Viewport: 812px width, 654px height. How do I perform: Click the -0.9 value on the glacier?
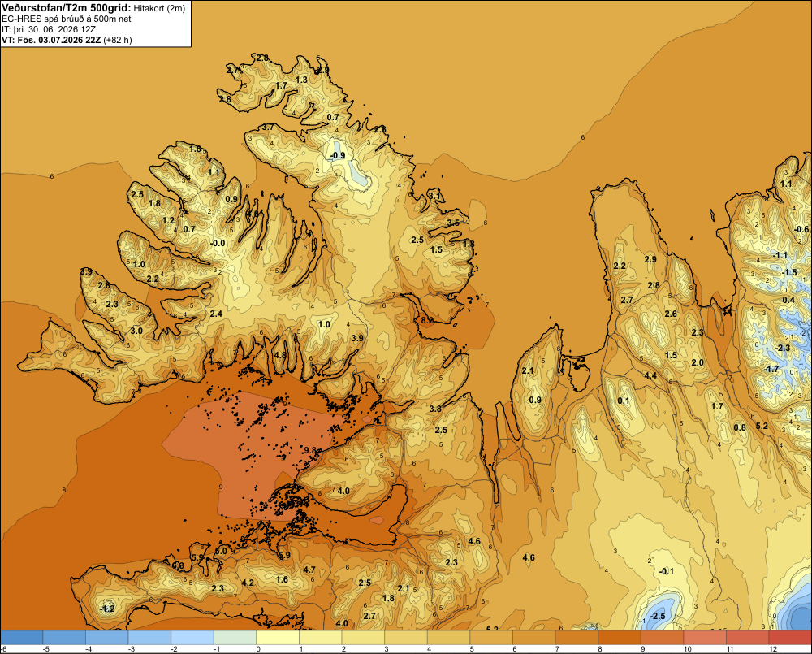[x=338, y=155]
